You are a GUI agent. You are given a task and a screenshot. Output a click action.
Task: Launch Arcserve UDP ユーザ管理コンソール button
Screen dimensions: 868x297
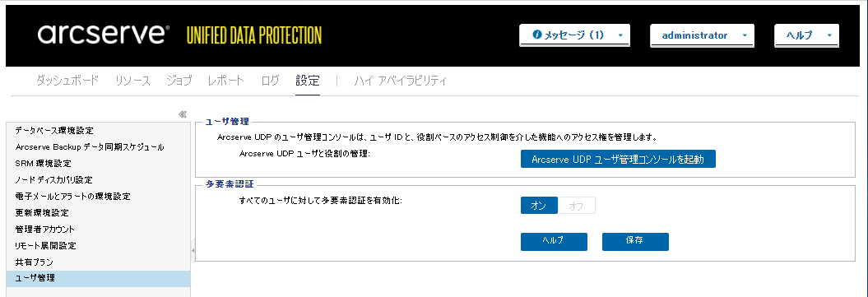[618, 160]
